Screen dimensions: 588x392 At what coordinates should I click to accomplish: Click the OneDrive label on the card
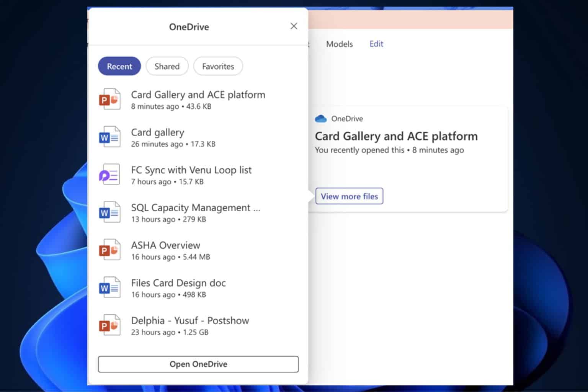click(x=347, y=119)
